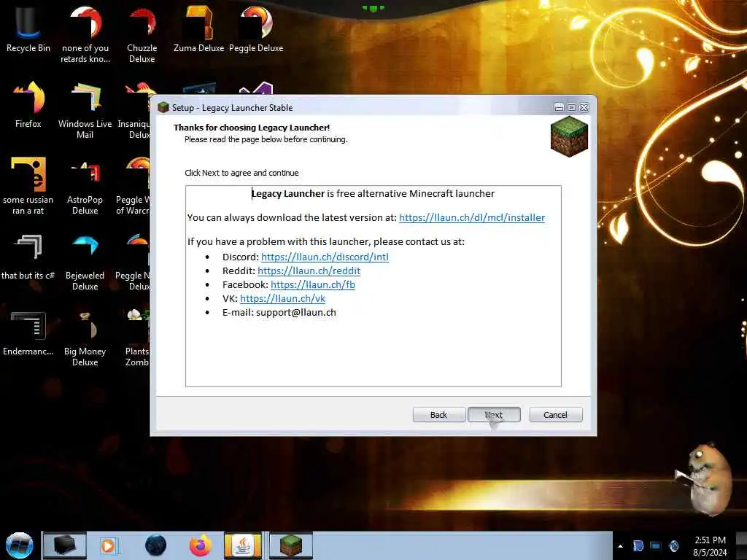
Task: Open the media player taskbar icon
Action: pyautogui.click(x=108, y=545)
